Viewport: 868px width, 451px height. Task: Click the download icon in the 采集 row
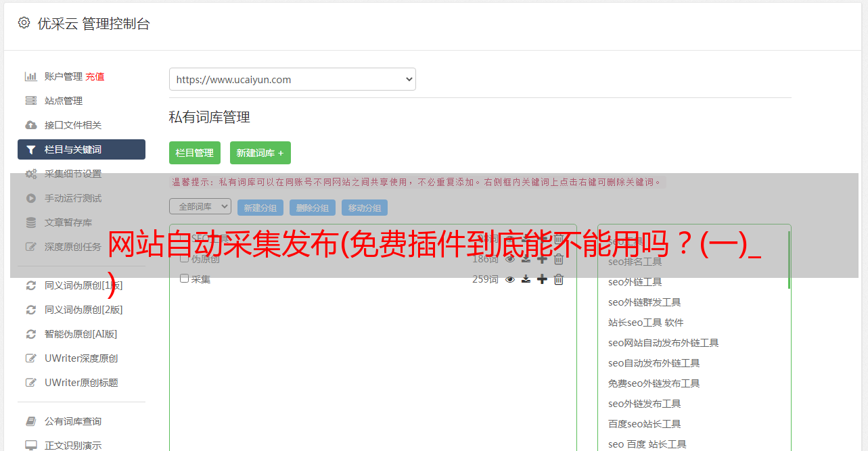[526, 279]
